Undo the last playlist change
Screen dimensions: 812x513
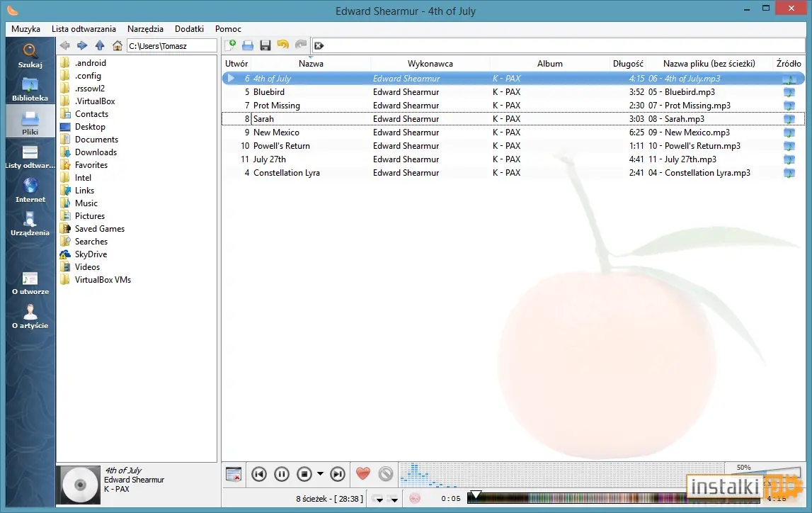[x=282, y=45]
